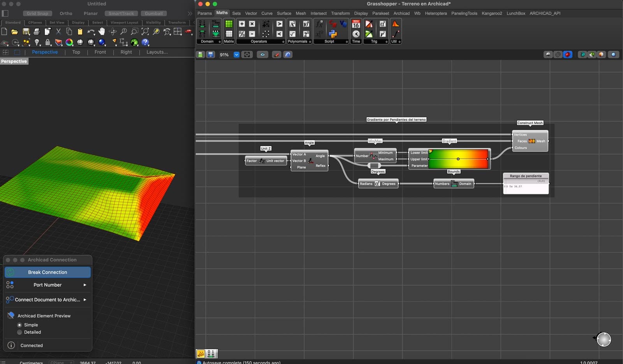
Task: Click the Construct Mesh component
Action: [x=530, y=141]
